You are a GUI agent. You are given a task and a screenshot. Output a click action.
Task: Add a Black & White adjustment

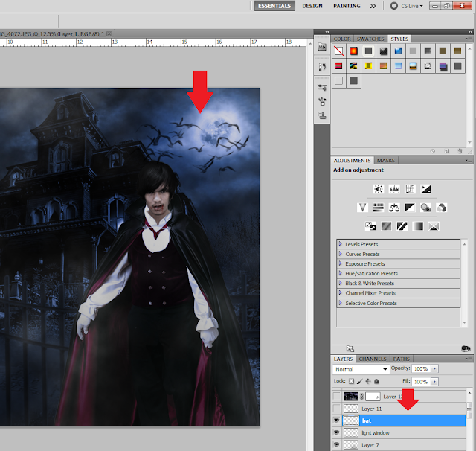(410, 208)
